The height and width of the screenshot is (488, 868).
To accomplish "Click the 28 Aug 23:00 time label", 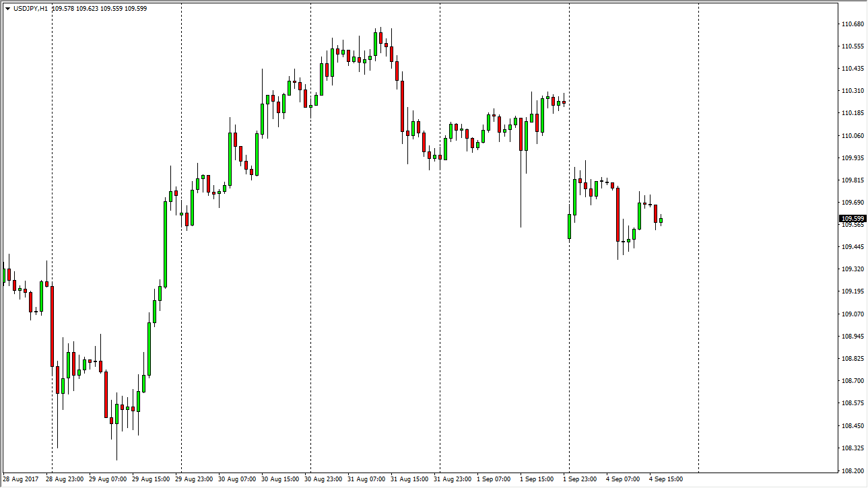I will point(64,479).
